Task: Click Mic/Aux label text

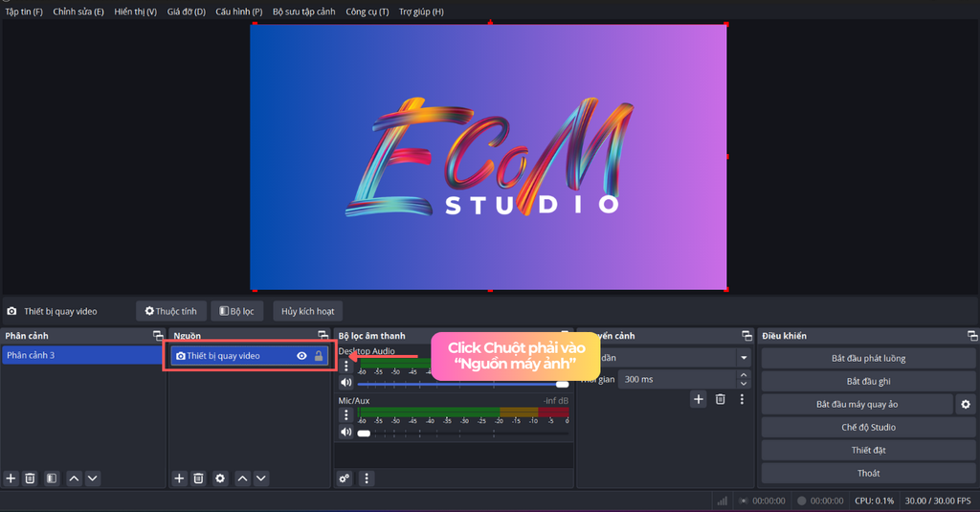Action: tap(354, 401)
